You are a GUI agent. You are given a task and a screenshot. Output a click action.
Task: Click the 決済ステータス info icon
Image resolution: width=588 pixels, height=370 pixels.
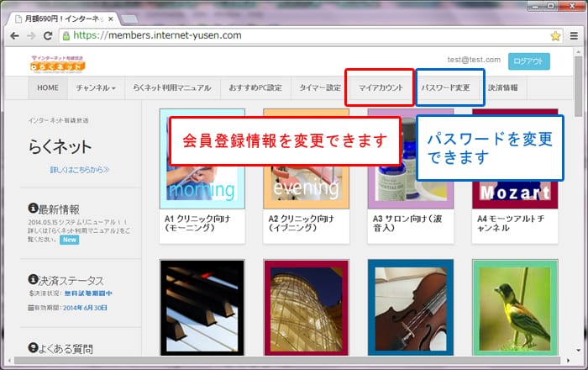point(33,279)
